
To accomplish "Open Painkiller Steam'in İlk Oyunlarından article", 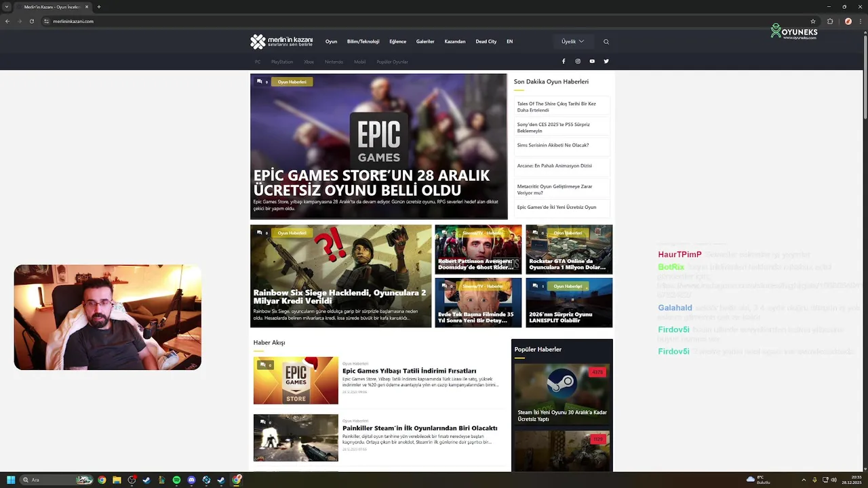I will (x=420, y=428).
